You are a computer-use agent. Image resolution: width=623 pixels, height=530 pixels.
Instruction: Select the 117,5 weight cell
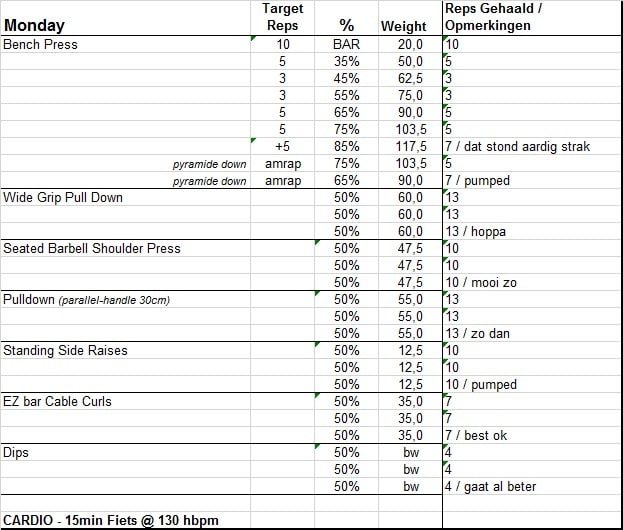coord(409,146)
